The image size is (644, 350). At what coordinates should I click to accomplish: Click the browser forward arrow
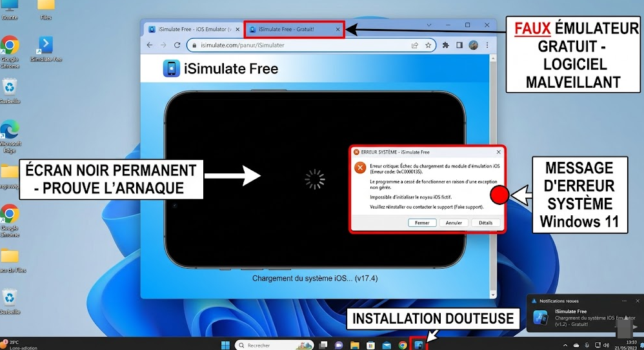163,45
